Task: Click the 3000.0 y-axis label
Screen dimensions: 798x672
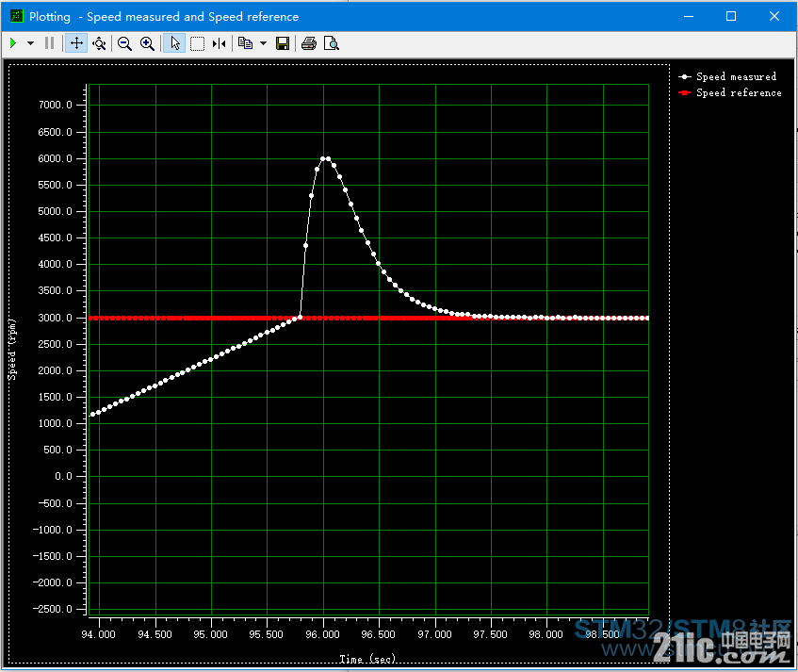Action: [x=56, y=318]
